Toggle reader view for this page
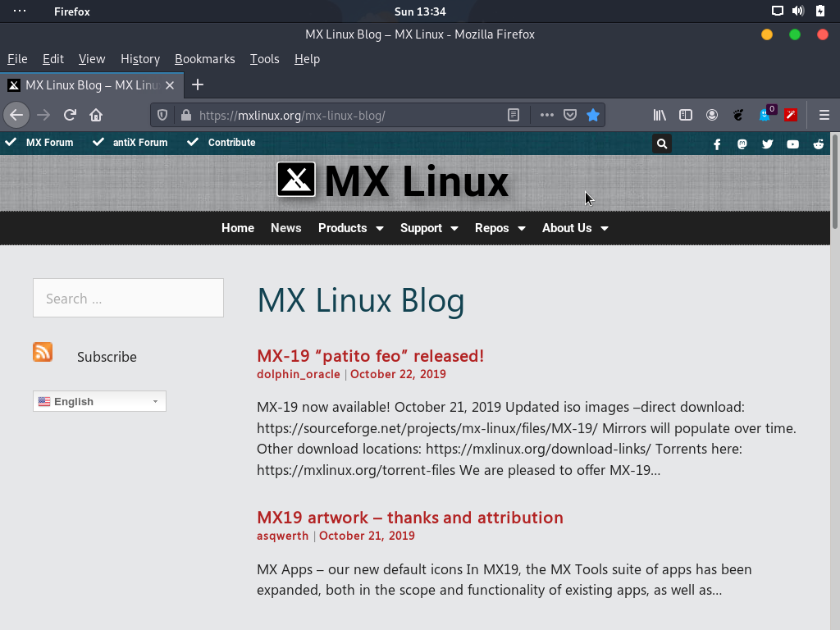The height and width of the screenshot is (630, 840). coord(514,115)
